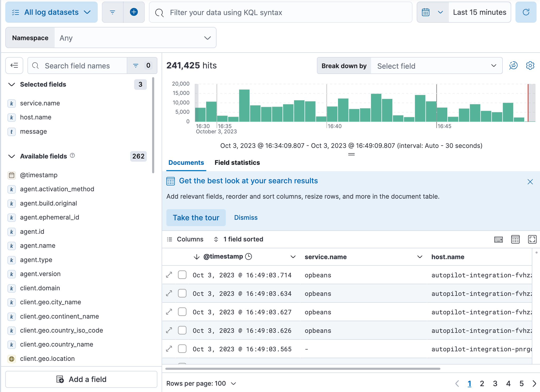Open the All log datasets menu
This screenshot has width=540, height=392.
click(x=51, y=12)
